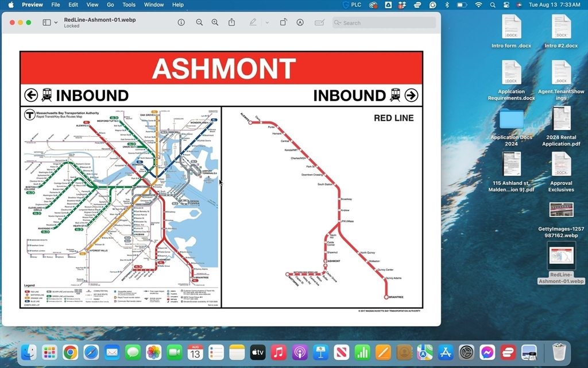The image size is (588, 368).
Task: Open the Wi-Fi status menu
Action: pos(478,5)
